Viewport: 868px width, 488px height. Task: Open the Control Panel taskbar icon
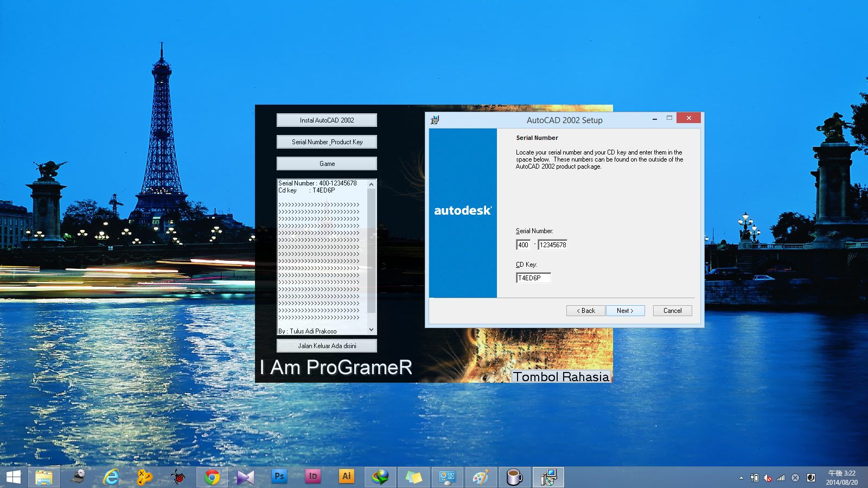coord(448,477)
